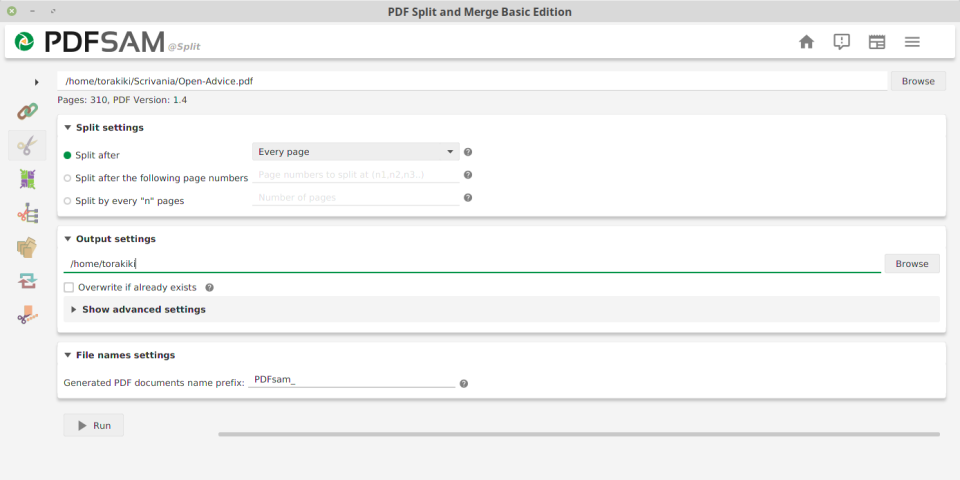Go to the Home dashboard icon
This screenshot has width=960, height=480.
point(807,42)
